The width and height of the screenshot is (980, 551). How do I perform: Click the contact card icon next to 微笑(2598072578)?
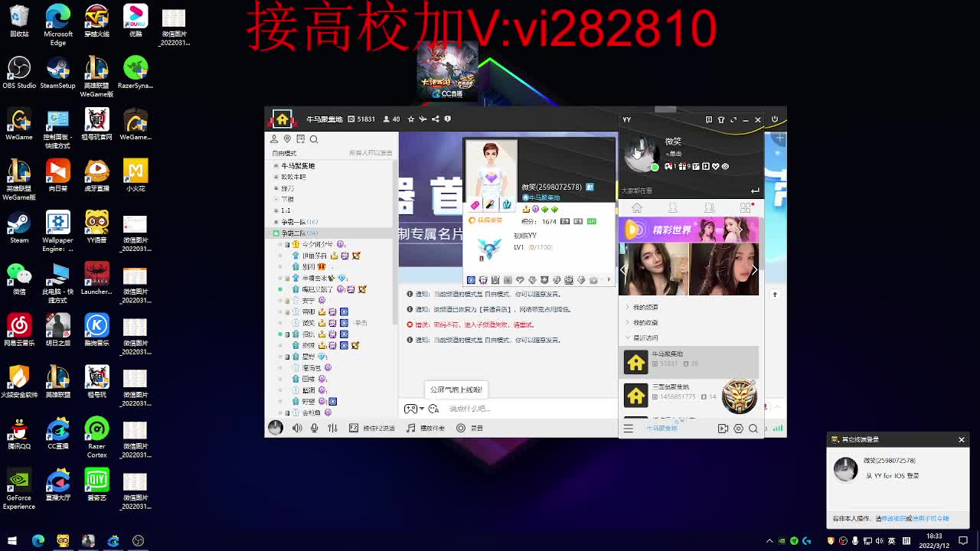point(590,187)
